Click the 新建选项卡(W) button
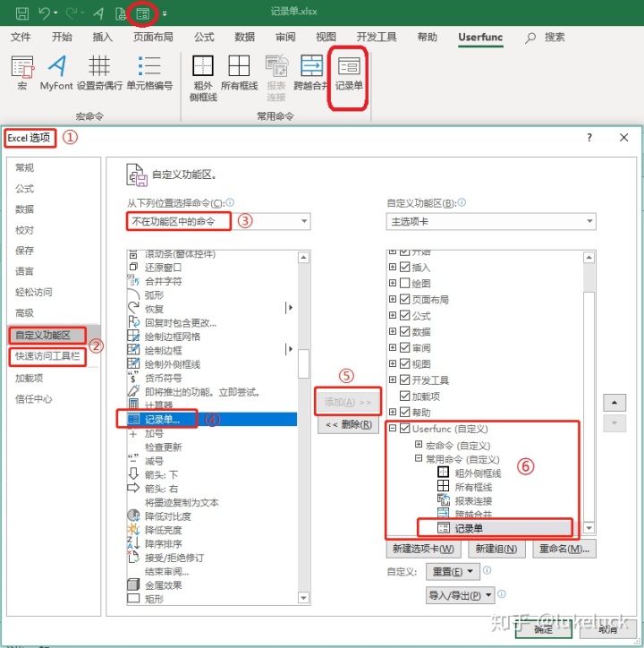This screenshot has width=644, height=648. 422,549
